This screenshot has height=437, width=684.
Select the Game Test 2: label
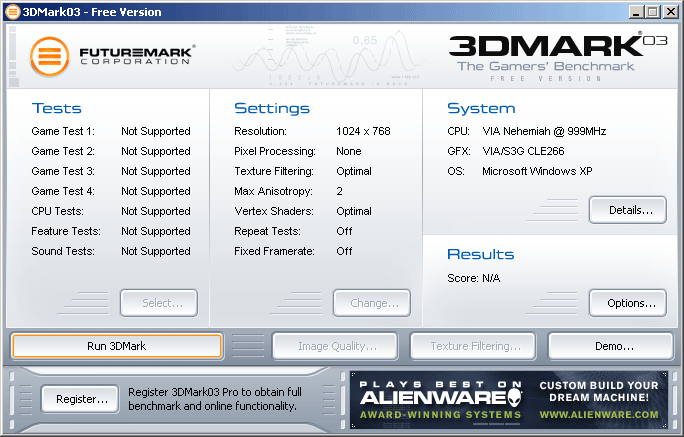(x=63, y=151)
